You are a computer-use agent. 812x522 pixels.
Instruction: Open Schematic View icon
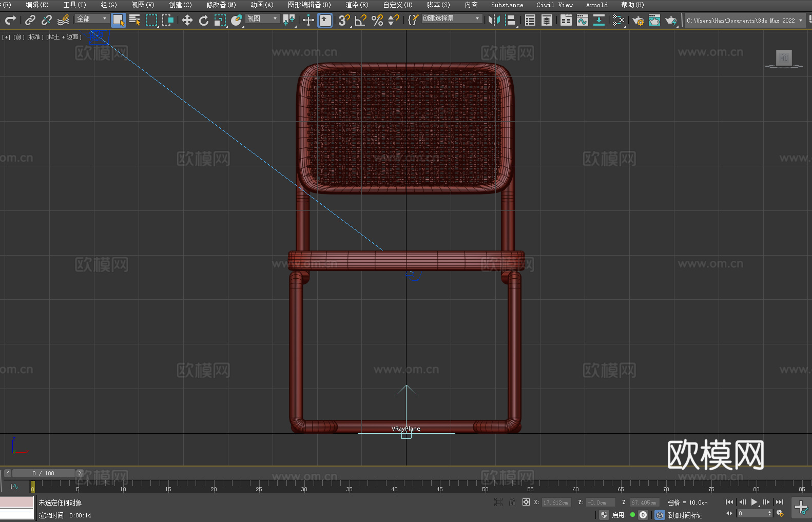coord(618,20)
